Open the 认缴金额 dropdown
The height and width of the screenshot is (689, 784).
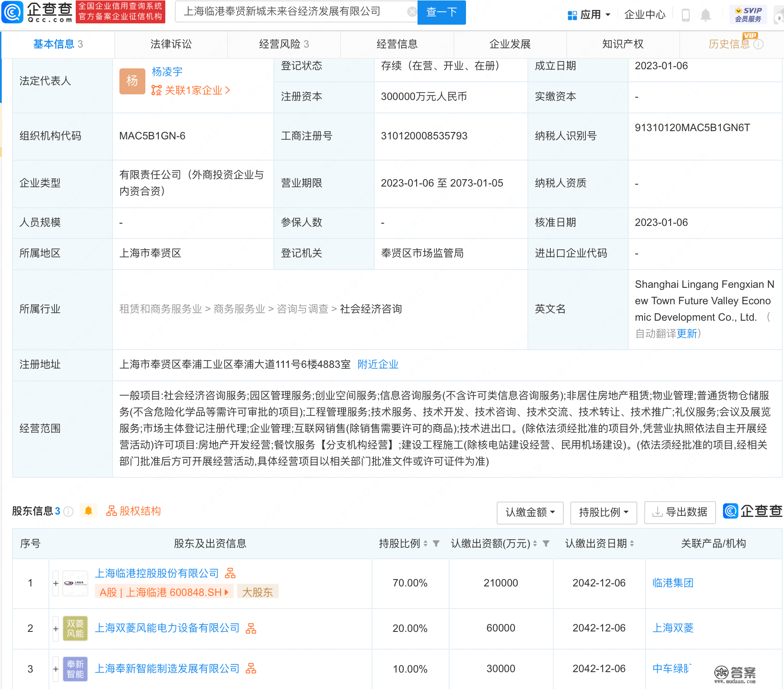click(530, 512)
